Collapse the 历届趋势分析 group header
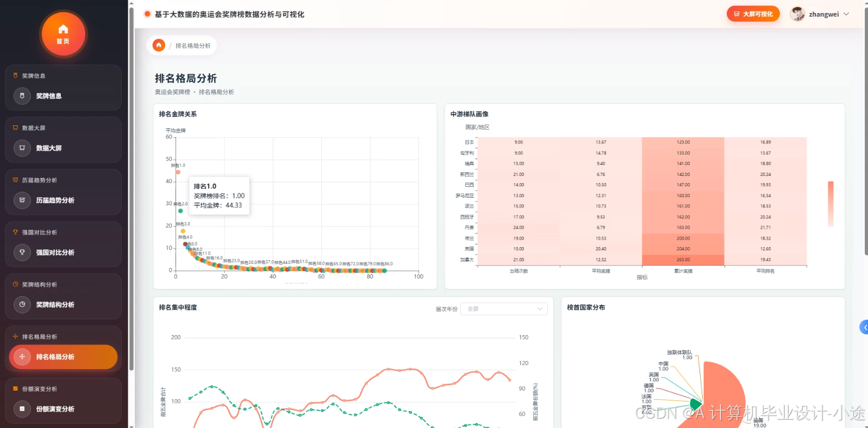868x428 pixels. click(63, 180)
